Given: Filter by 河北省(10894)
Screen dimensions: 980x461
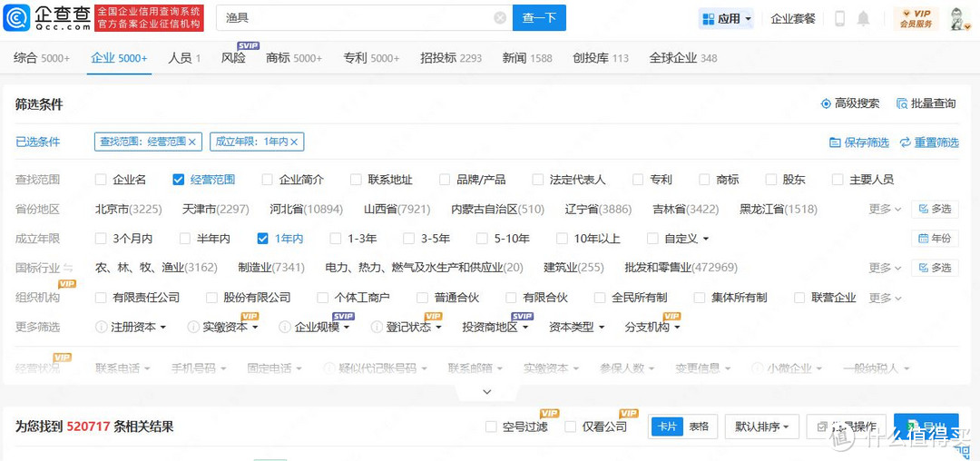Looking at the screenshot, I should click(307, 210).
